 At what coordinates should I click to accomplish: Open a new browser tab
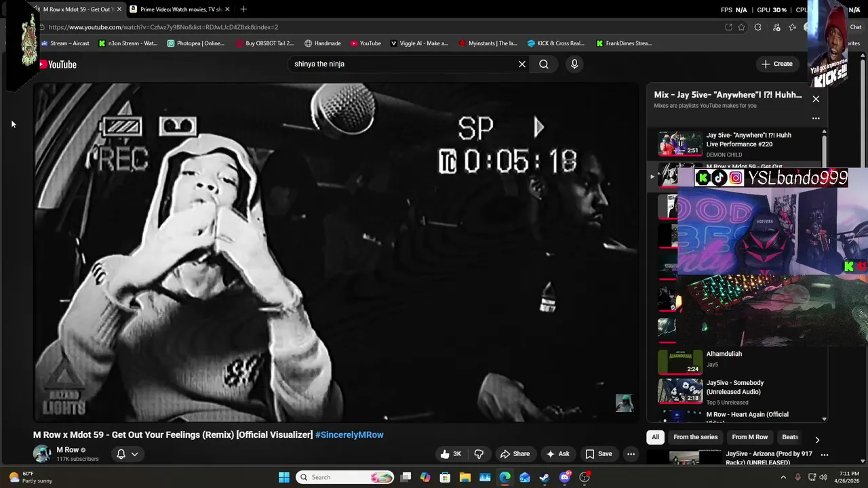pos(243,9)
